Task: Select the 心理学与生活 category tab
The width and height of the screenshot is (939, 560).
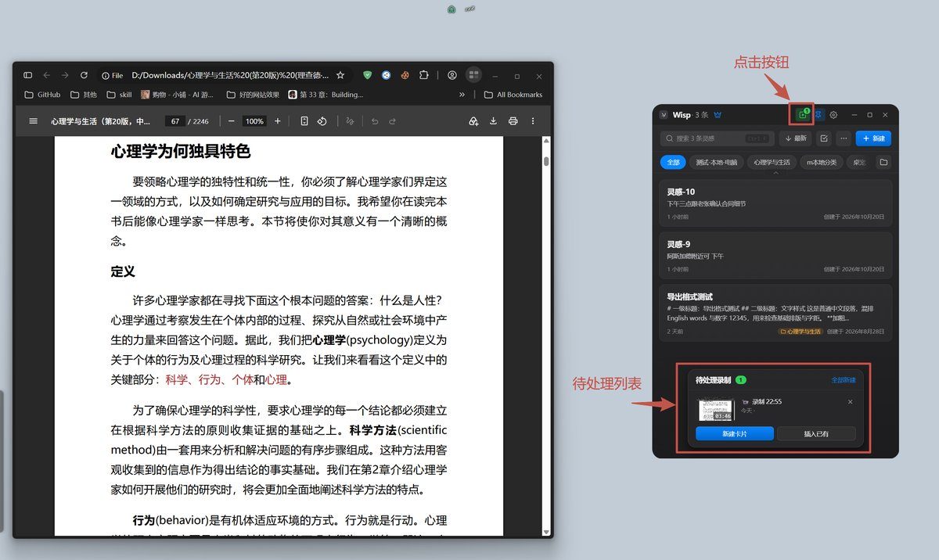Action: point(772,163)
